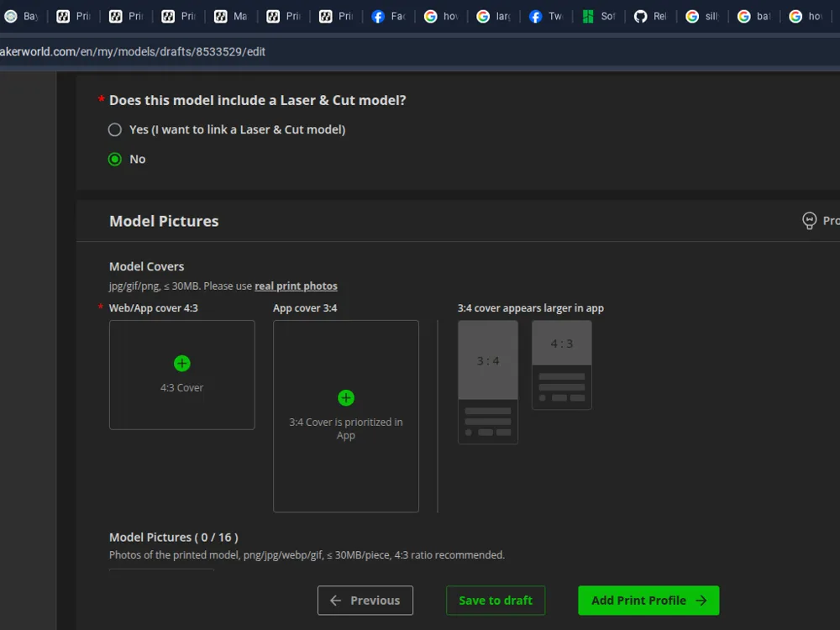The image size is (840, 630).
Task: Switch to the sill Google browser tab
Action: pyautogui.click(x=703, y=16)
